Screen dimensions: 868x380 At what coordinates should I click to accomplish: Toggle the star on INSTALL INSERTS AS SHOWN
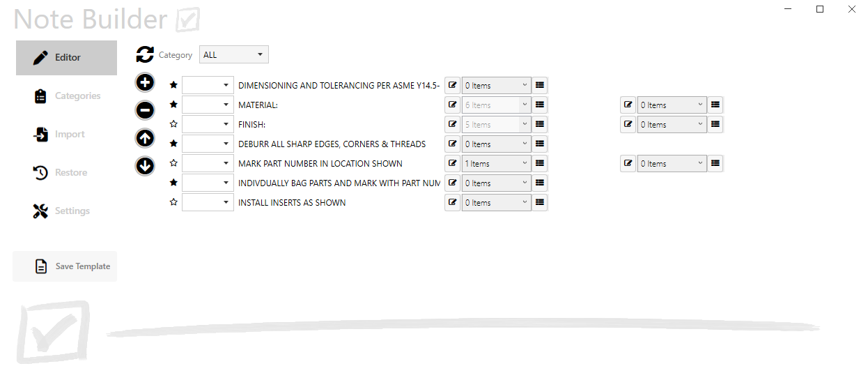(x=173, y=202)
